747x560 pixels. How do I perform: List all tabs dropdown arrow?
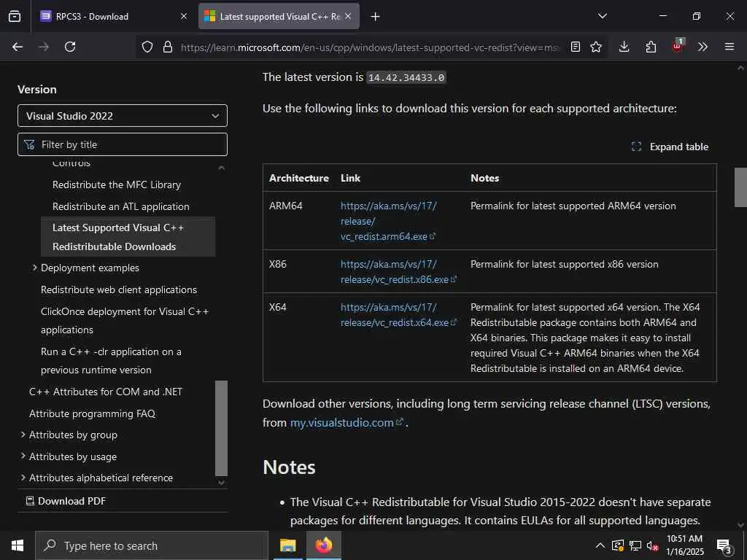click(x=603, y=16)
